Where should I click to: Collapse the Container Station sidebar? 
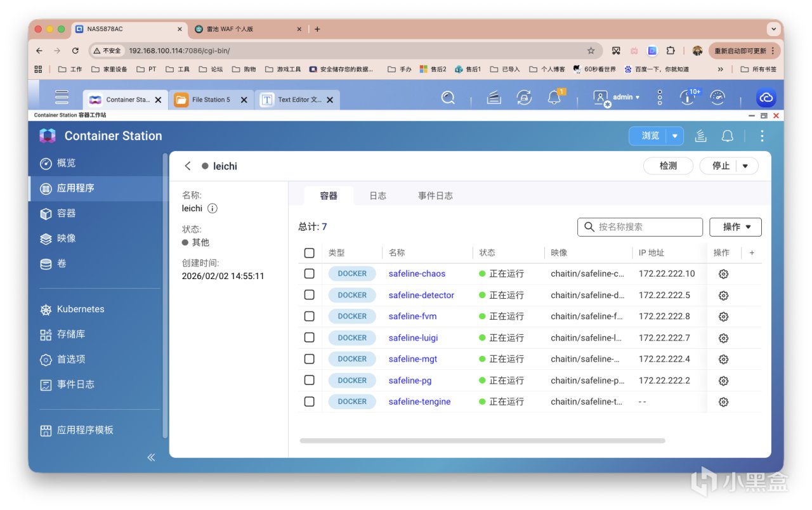(x=151, y=457)
